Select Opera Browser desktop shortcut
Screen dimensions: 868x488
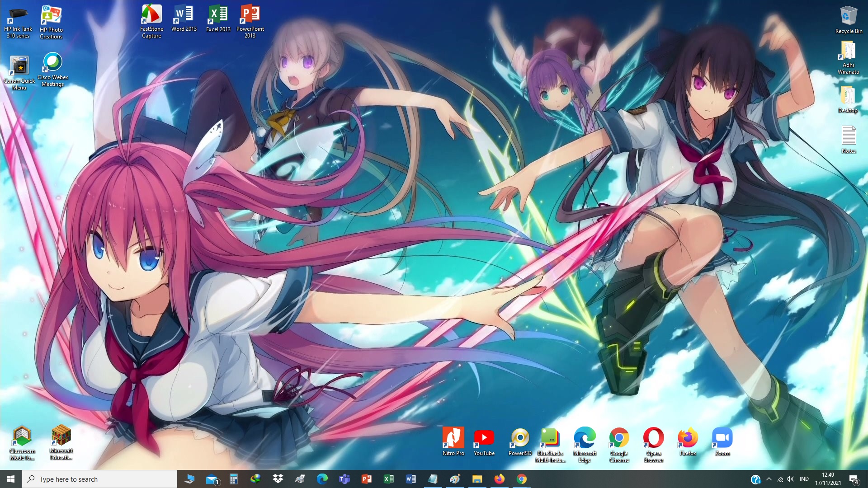(654, 445)
